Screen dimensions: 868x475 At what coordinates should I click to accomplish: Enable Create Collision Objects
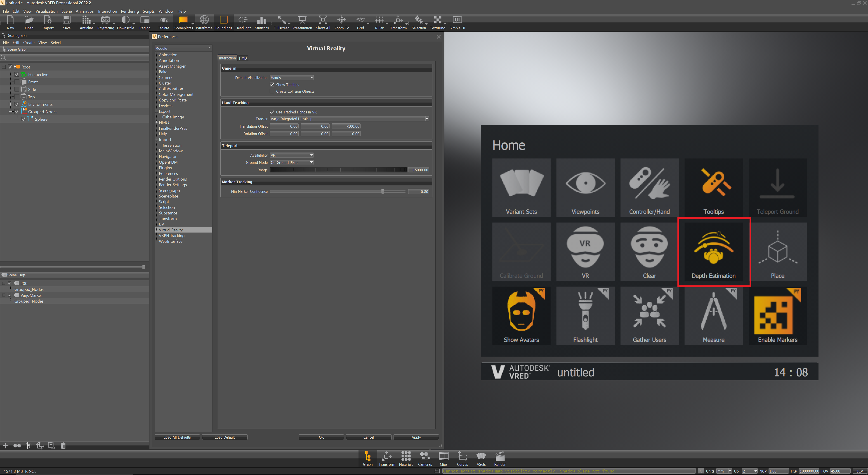(x=272, y=91)
